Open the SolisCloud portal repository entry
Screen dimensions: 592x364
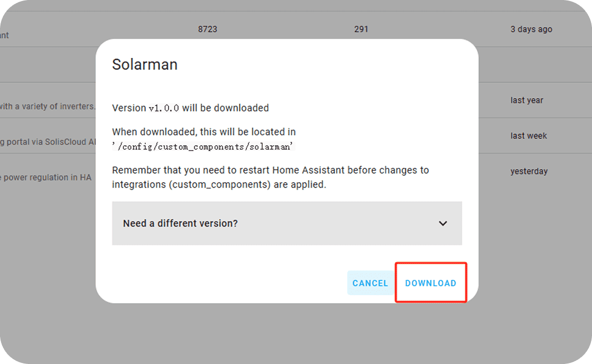48,142
